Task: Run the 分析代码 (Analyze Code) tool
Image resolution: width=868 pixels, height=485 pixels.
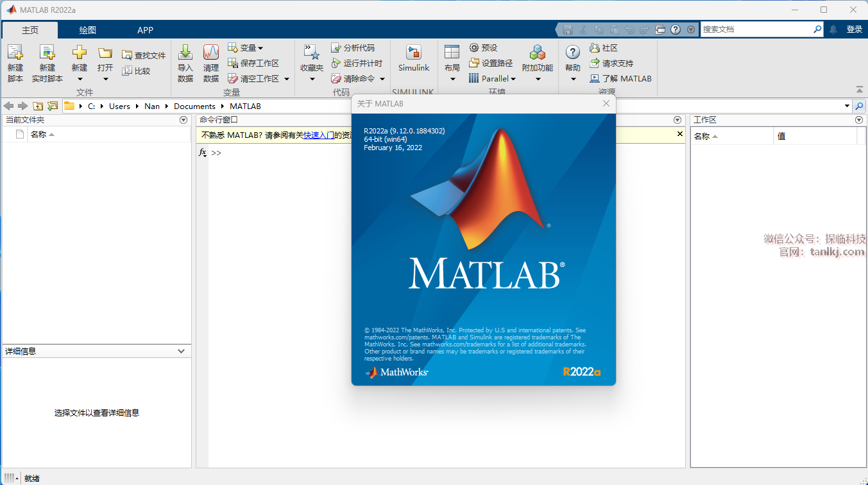Action: [353, 47]
